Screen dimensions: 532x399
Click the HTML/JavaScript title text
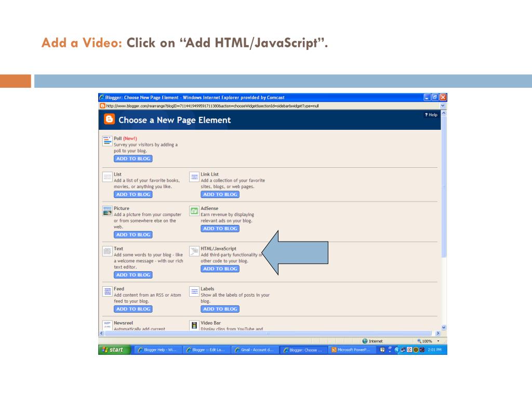tap(218, 248)
